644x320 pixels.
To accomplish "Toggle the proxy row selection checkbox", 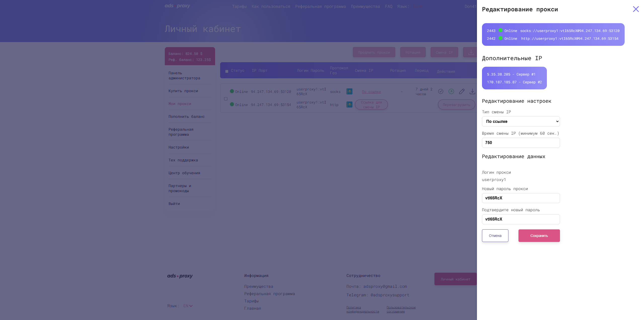I will 226,99.
